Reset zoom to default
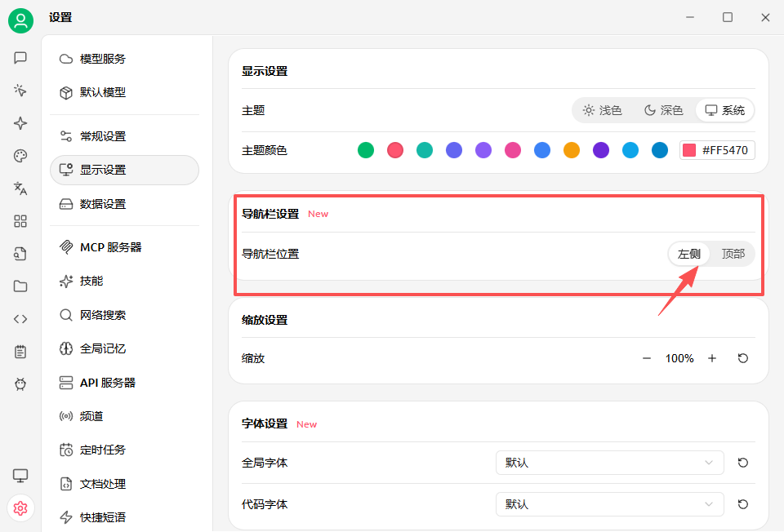 coord(743,358)
